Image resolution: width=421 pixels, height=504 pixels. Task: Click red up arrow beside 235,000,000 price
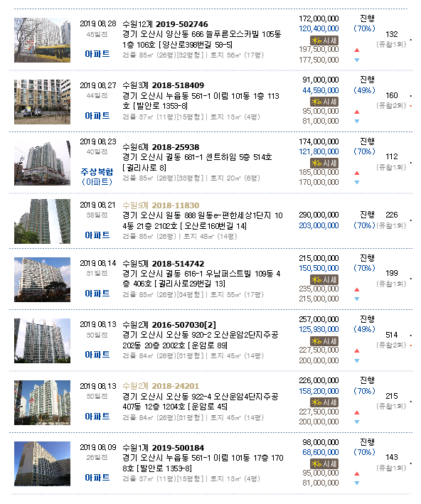coord(357,289)
